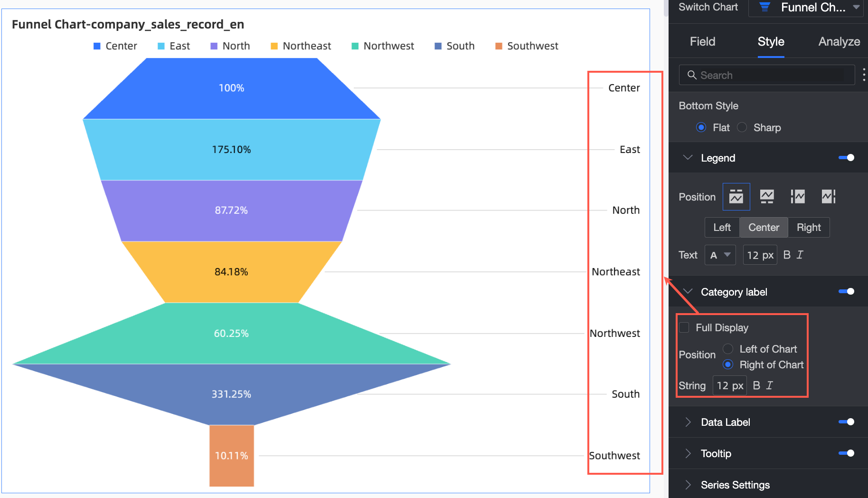Image resolution: width=868 pixels, height=498 pixels.
Task: Enable the Full Display checkbox
Action: (684, 327)
